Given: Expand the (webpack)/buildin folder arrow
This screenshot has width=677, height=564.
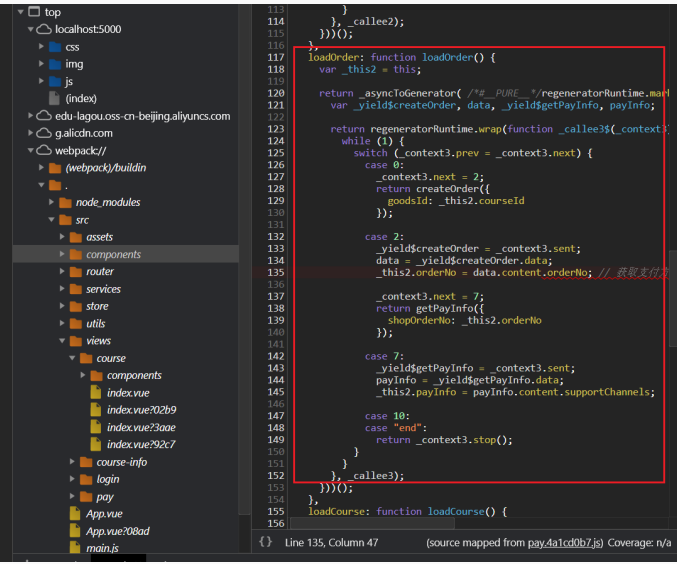Looking at the screenshot, I should 41,167.
